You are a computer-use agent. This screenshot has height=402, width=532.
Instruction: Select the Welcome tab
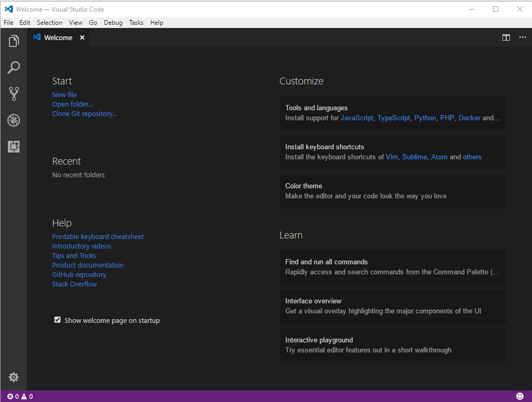58,37
